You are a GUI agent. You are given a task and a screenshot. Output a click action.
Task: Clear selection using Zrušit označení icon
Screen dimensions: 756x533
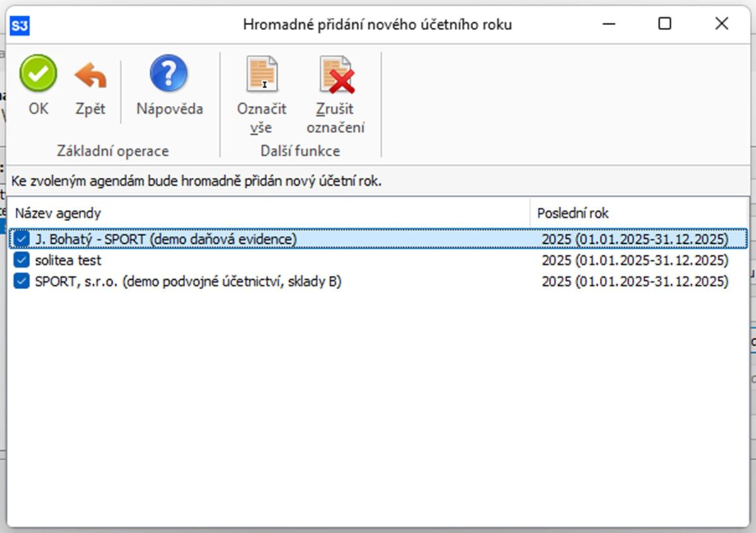[336, 74]
